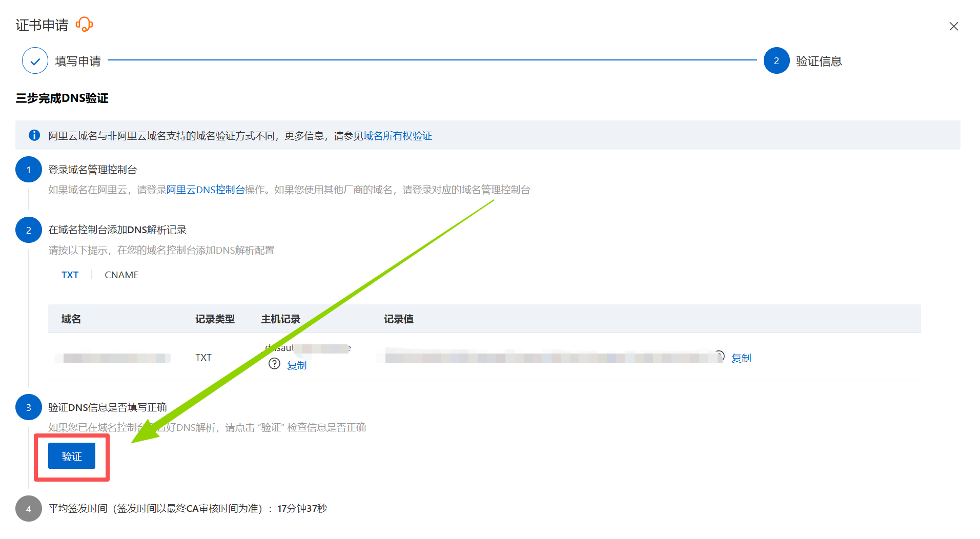The width and height of the screenshot is (980, 539).
Task: Click the 主机记录 column header
Action: click(x=280, y=319)
